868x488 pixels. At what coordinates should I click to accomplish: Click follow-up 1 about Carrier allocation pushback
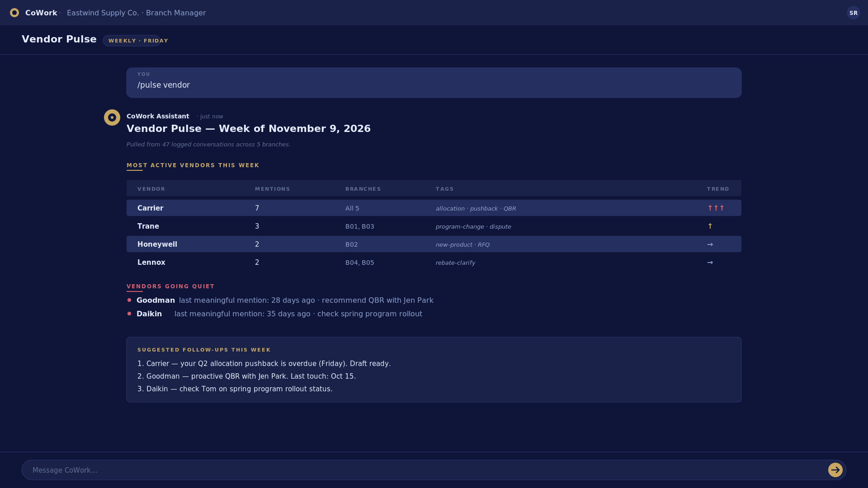point(264,364)
